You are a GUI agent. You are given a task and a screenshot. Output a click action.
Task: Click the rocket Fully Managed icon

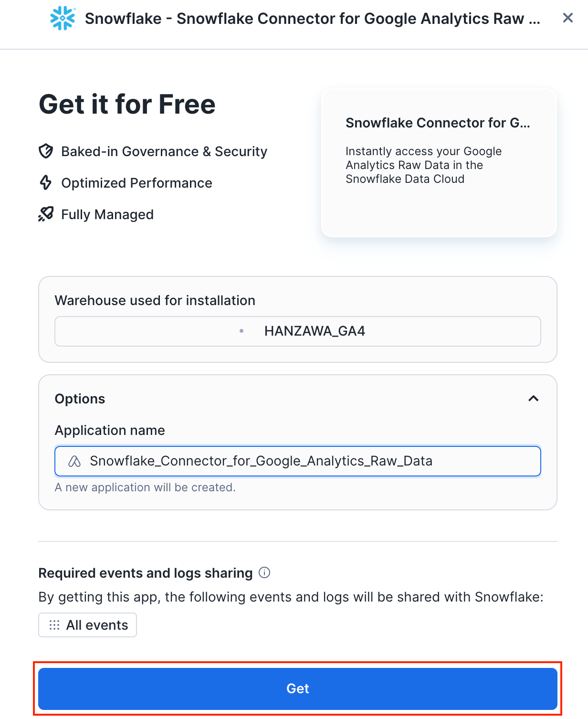[x=46, y=214]
